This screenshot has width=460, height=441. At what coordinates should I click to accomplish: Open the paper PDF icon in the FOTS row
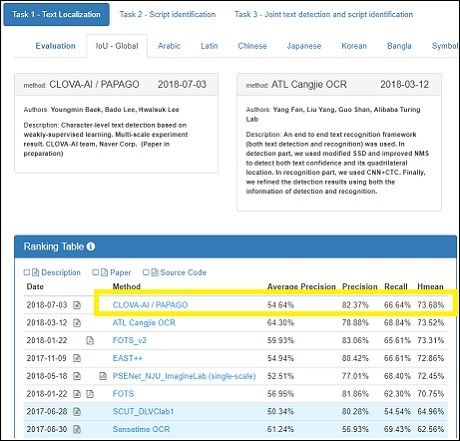pos(90,394)
